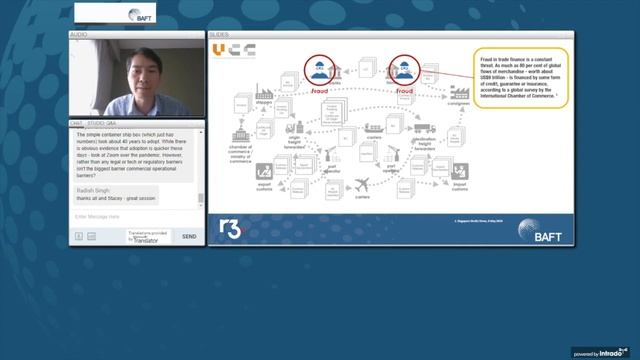Click the first small icon beside chat input
This screenshot has height=360, width=640.
79,236
